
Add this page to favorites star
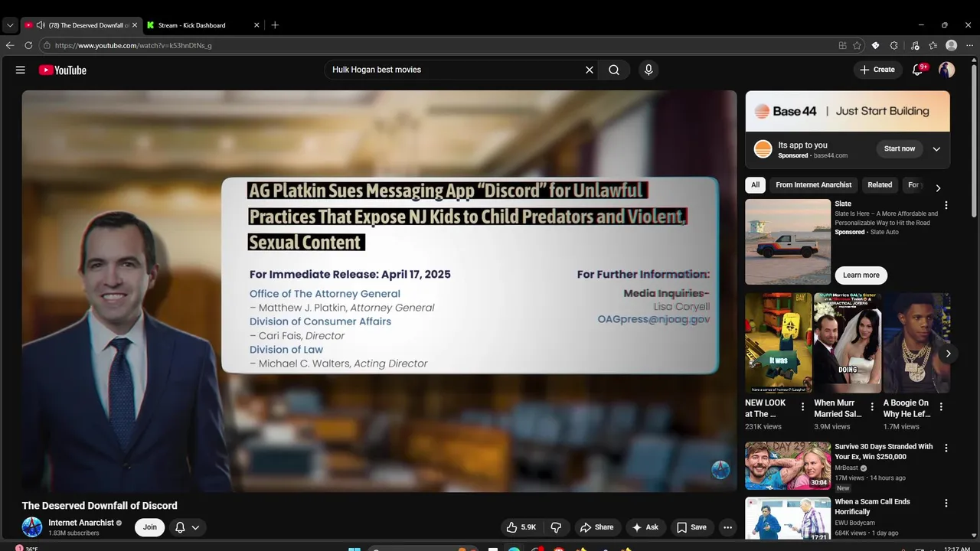pyautogui.click(x=857, y=45)
